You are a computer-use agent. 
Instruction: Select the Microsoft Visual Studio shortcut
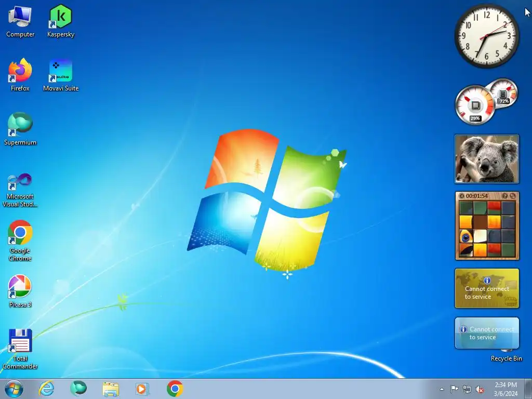coord(20,190)
